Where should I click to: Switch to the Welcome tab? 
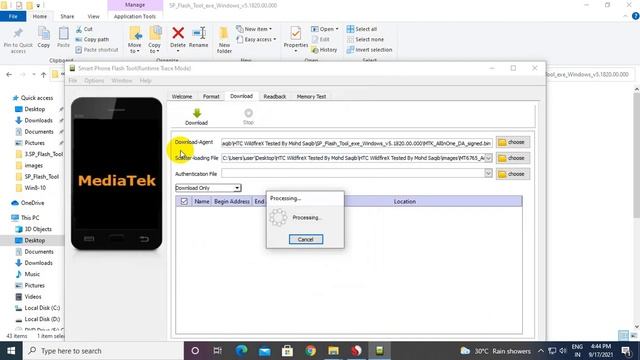tap(182, 96)
